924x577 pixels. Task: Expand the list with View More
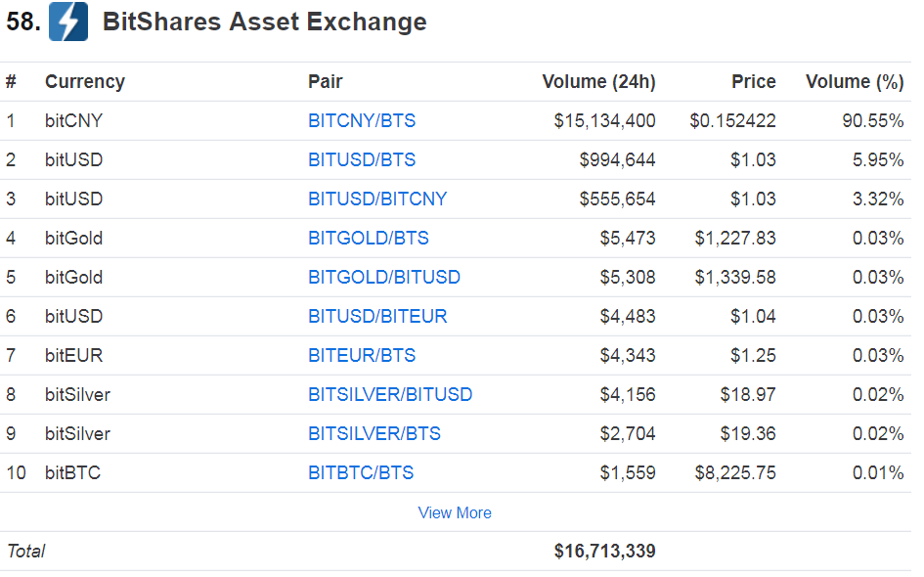[x=455, y=512]
